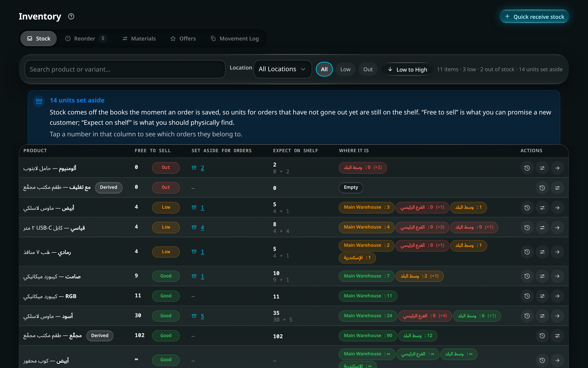Click Main Warehouse : 90 location chip
588x368 pixels.
[x=368, y=336]
